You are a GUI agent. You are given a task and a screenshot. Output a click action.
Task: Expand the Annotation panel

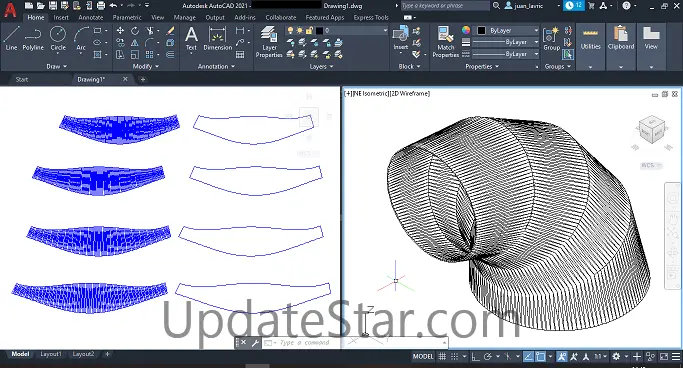click(x=216, y=67)
